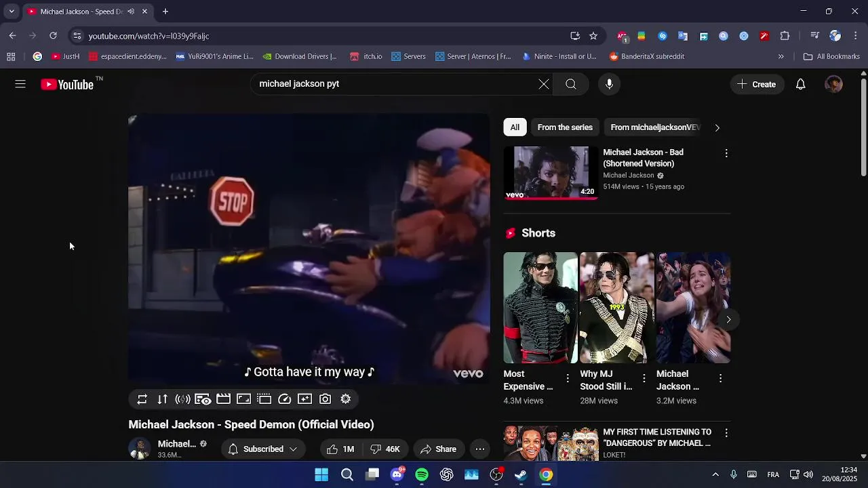Open options for the 3.2M views short
This screenshot has height=488, width=868.
click(x=720, y=378)
